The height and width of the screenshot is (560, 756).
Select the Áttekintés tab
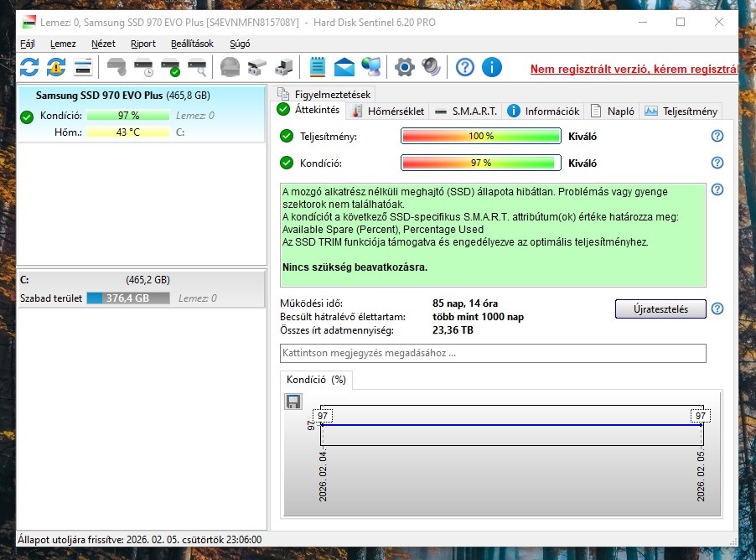[308, 110]
